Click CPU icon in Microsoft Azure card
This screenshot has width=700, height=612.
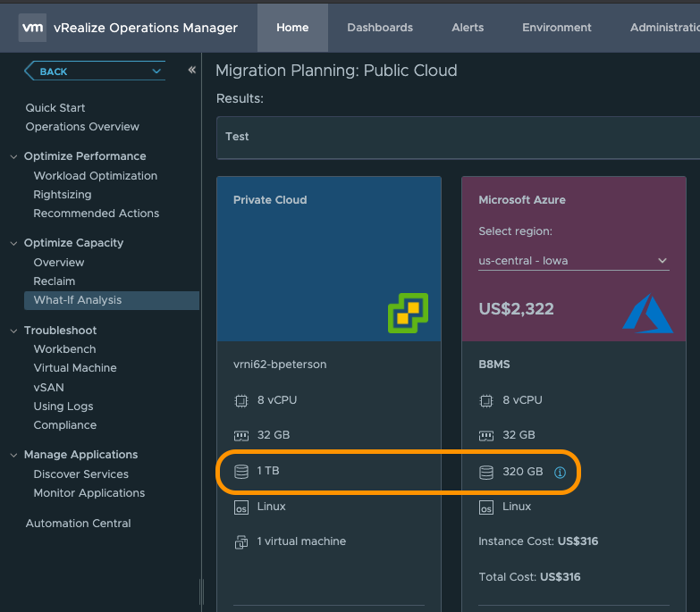(486, 401)
